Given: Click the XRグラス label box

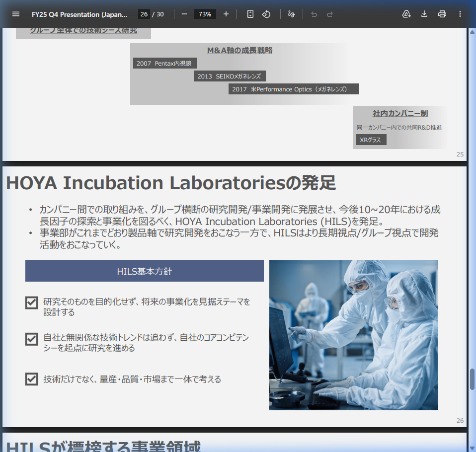Looking at the screenshot, I should pos(371,140).
